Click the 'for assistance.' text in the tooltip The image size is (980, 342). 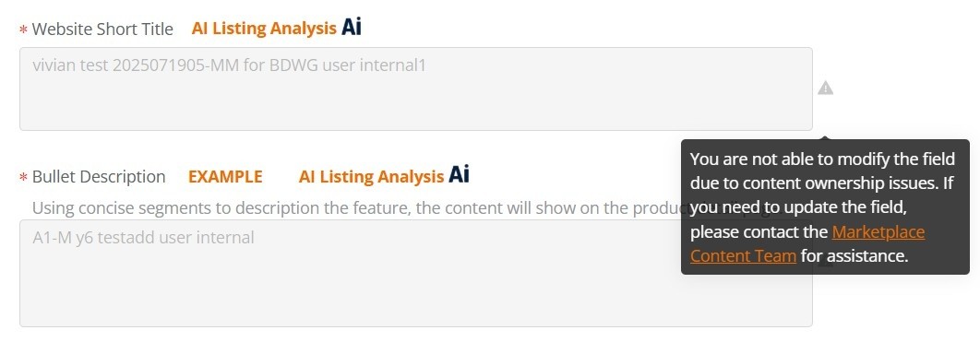click(x=855, y=256)
